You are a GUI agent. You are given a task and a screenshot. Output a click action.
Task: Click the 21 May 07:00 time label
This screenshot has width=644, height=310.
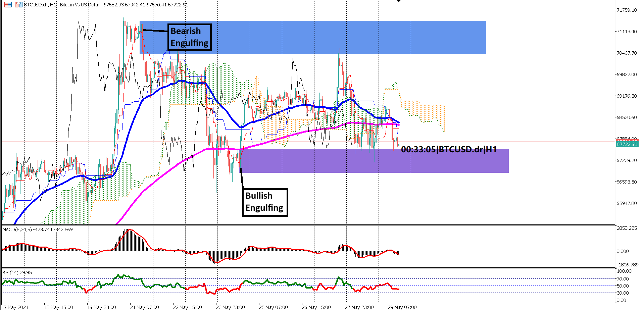coord(144,307)
